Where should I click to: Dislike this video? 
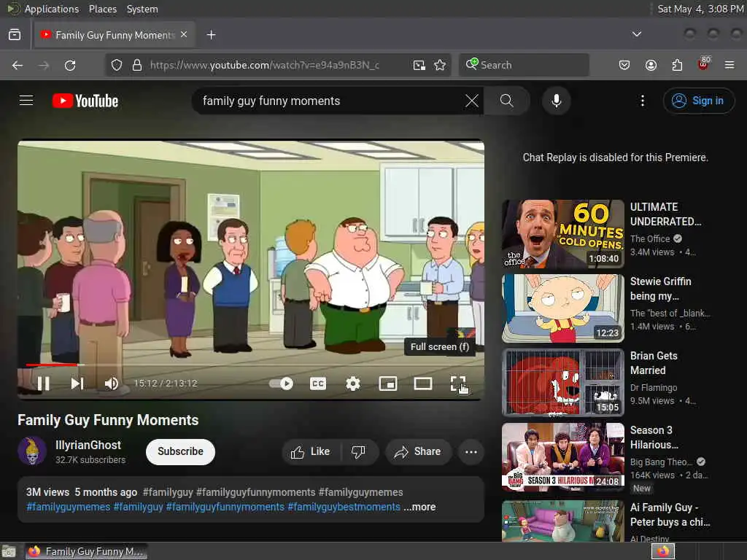click(x=358, y=451)
